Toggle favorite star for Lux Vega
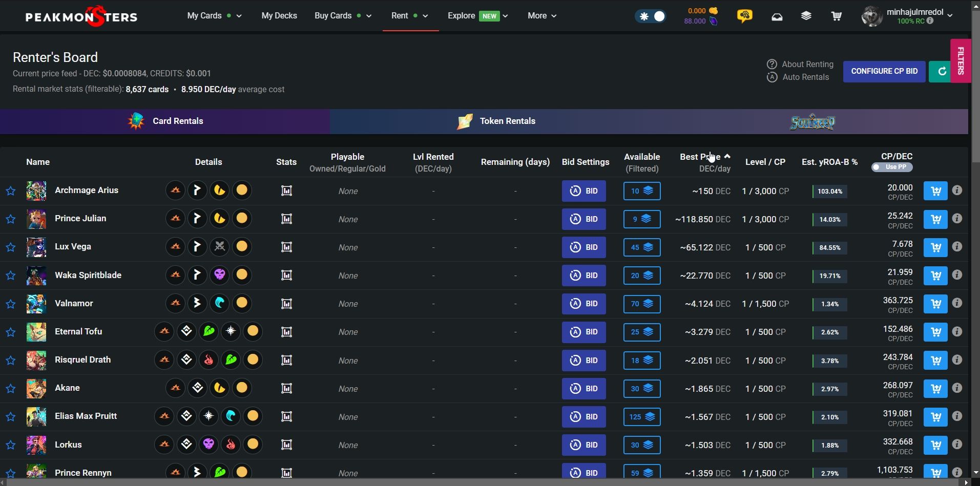This screenshot has height=486, width=980. [11, 247]
